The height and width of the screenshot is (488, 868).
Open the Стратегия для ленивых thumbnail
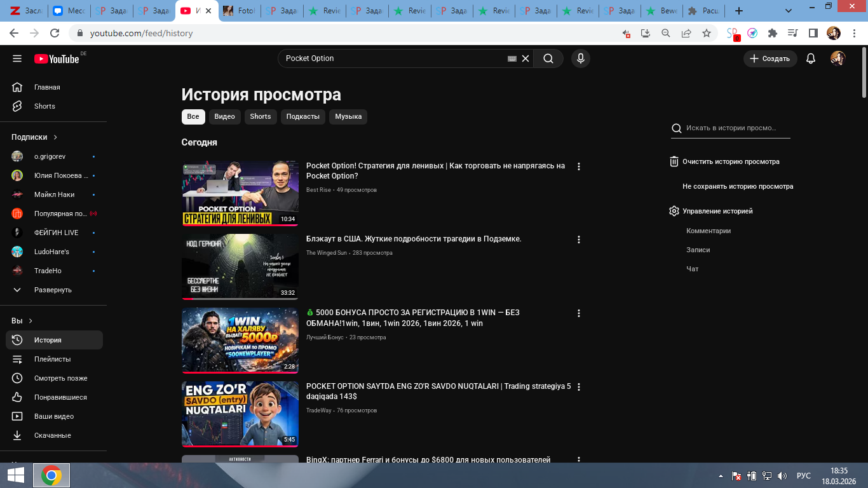pos(240,193)
